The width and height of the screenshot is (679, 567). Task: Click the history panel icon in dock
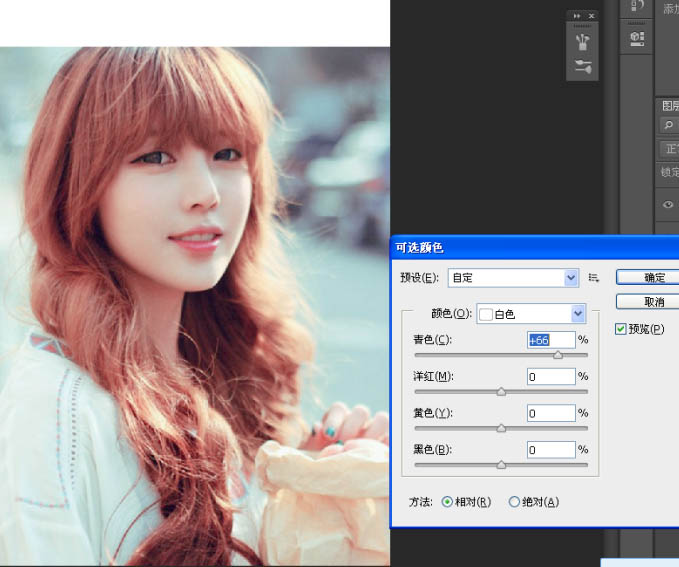(637, 8)
